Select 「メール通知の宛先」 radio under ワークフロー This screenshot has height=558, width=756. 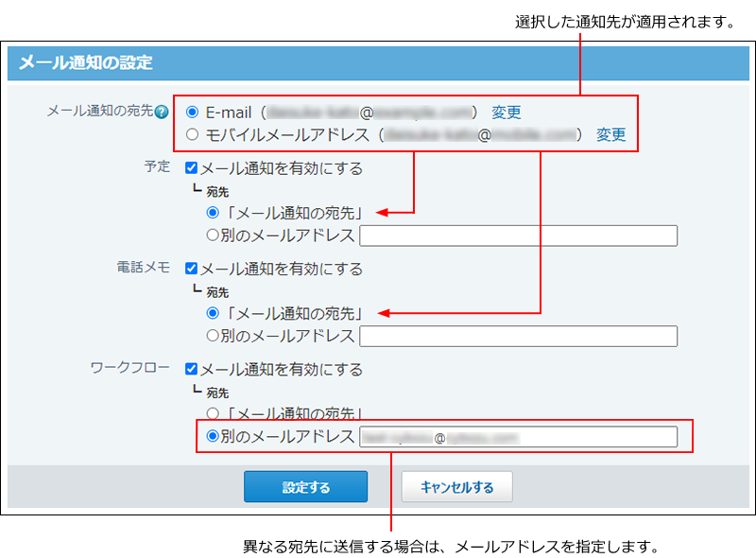212,413
